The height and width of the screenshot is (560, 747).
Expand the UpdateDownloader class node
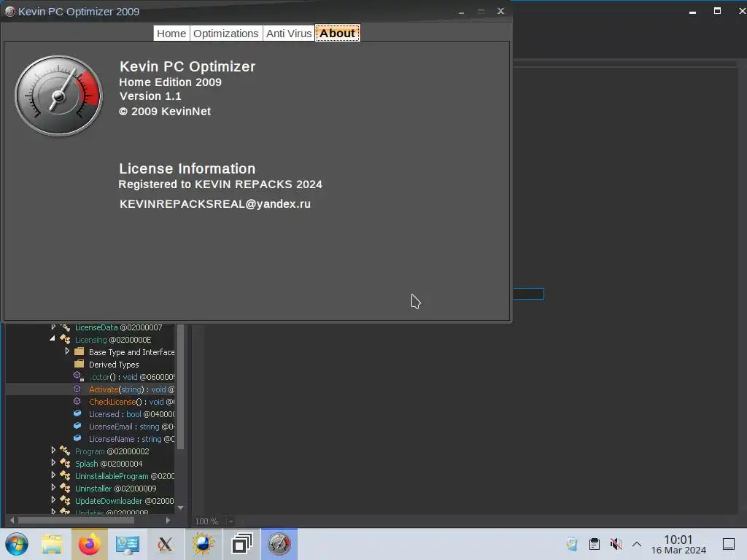53,500
